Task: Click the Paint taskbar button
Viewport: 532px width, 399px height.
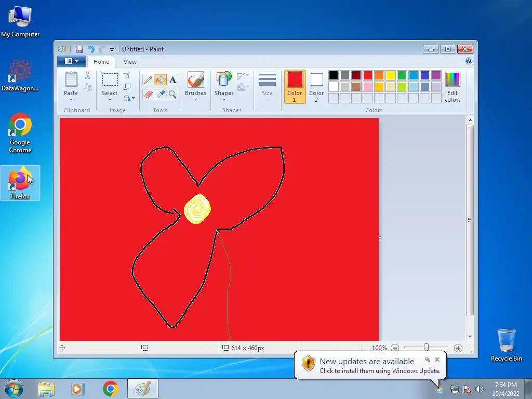Action: 143,389
